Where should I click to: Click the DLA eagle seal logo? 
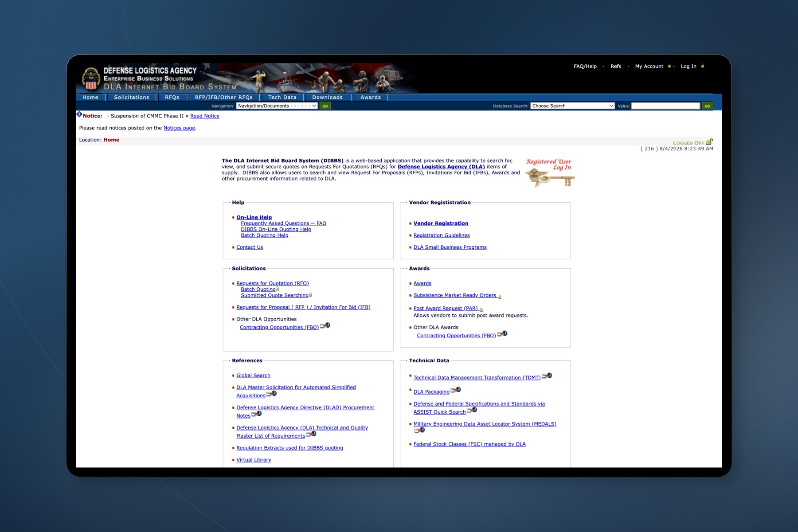click(x=91, y=79)
